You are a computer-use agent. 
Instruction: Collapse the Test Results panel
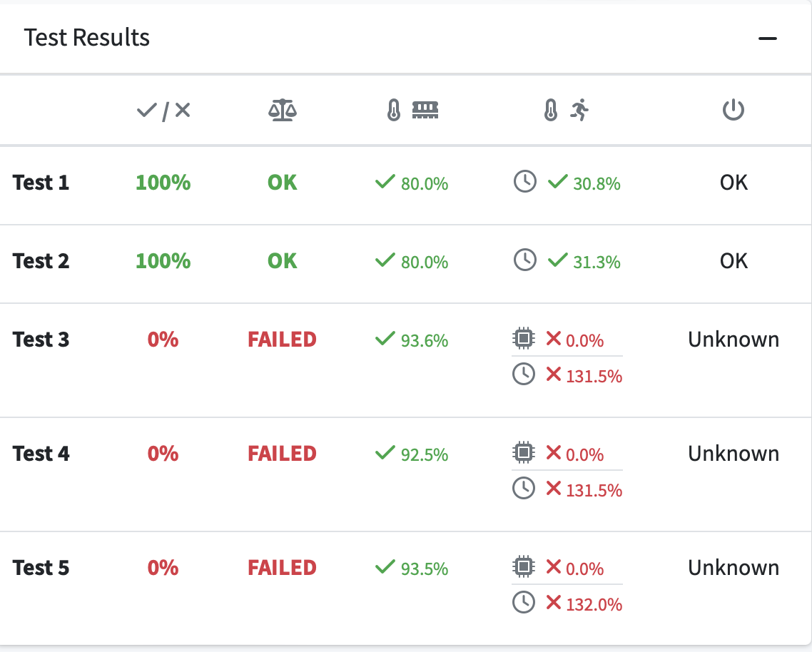point(768,39)
